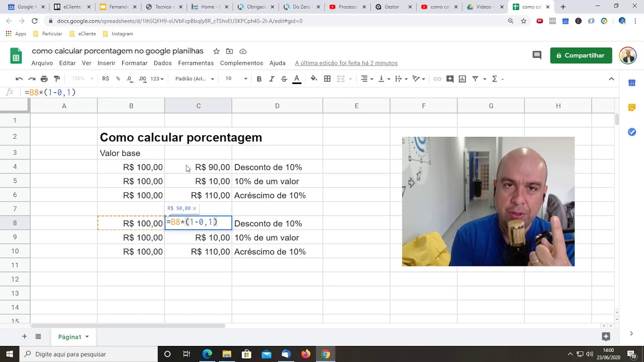Increase decimal places button
The height and width of the screenshot is (362, 644).
[142, 79]
